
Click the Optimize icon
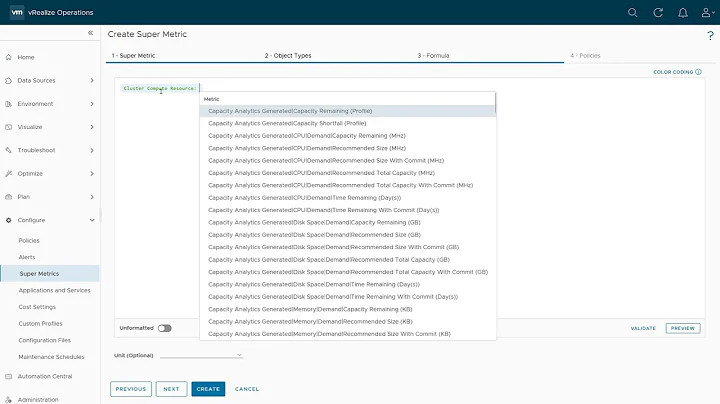click(8, 174)
